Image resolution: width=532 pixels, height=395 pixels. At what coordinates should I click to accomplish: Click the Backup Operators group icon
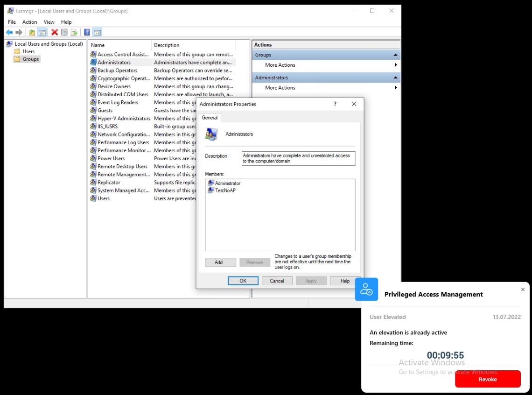pyautogui.click(x=93, y=70)
